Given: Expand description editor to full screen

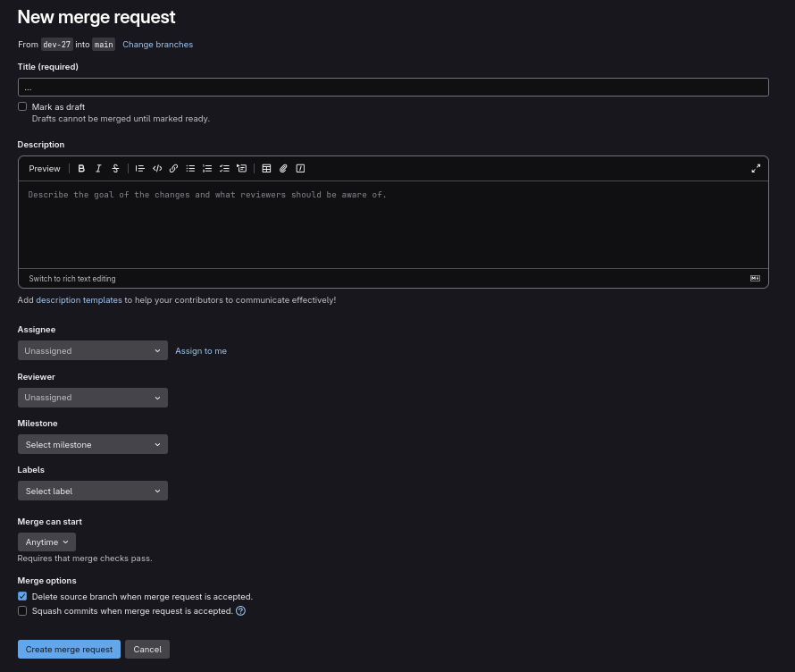Looking at the screenshot, I should pyautogui.click(x=756, y=168).
